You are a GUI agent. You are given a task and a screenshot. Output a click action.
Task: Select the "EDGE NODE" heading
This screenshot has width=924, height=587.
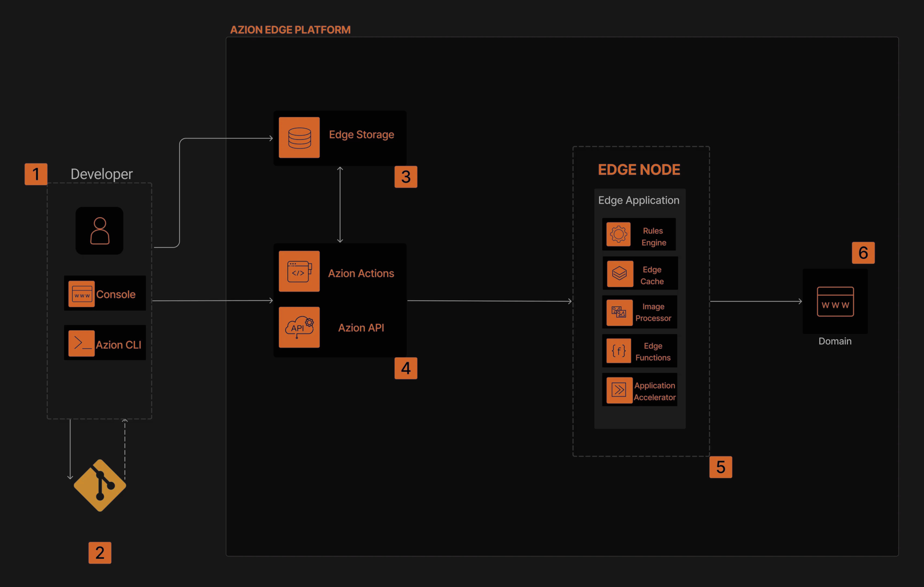pos(639,170)
